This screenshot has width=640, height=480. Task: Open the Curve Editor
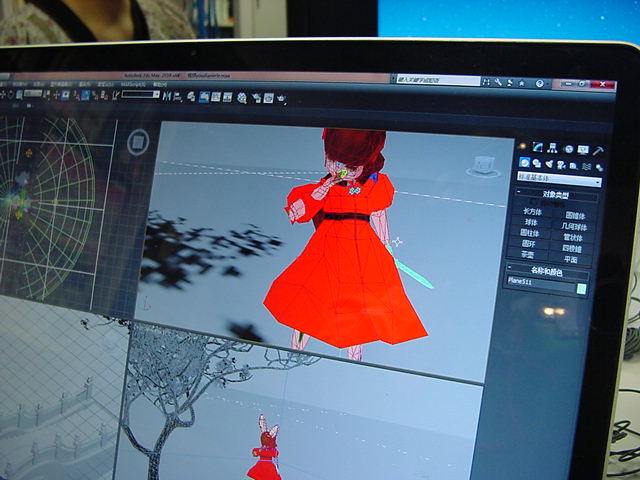coord(216,97)
